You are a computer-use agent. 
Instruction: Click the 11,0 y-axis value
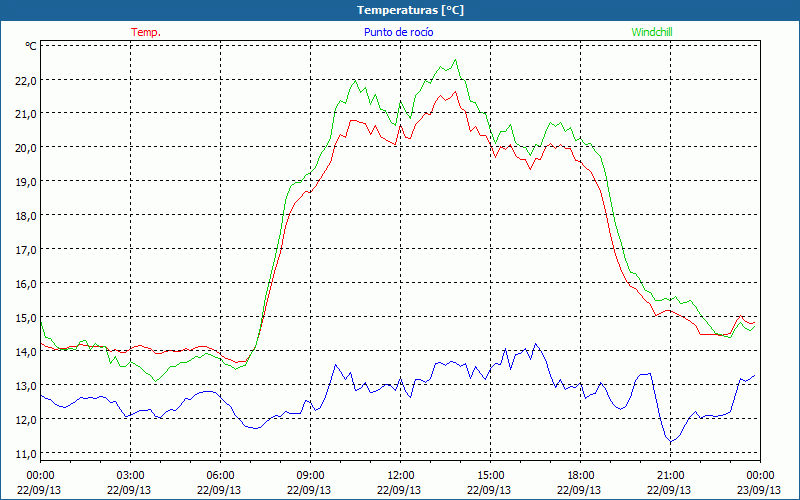coord(26,453)
